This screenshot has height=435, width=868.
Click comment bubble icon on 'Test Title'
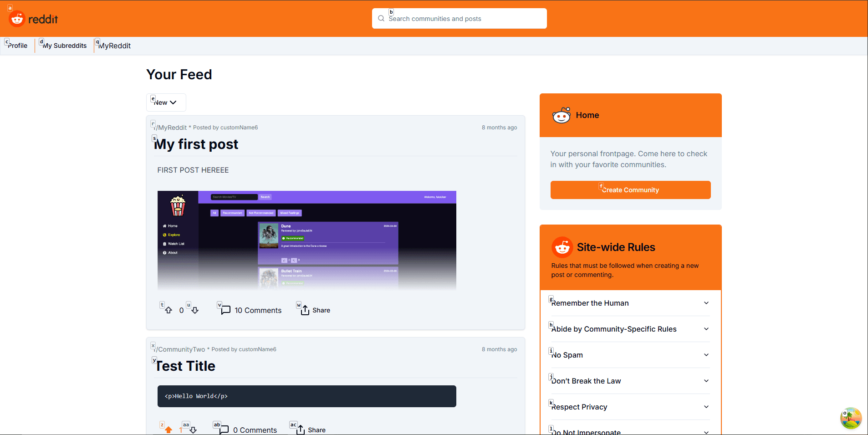point(224,430)
